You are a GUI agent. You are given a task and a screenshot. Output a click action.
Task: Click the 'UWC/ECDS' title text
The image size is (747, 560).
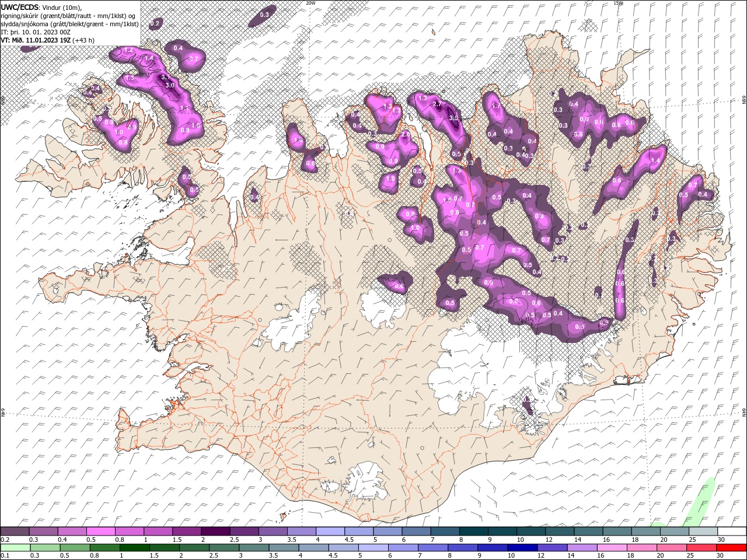tap(20, 7)
